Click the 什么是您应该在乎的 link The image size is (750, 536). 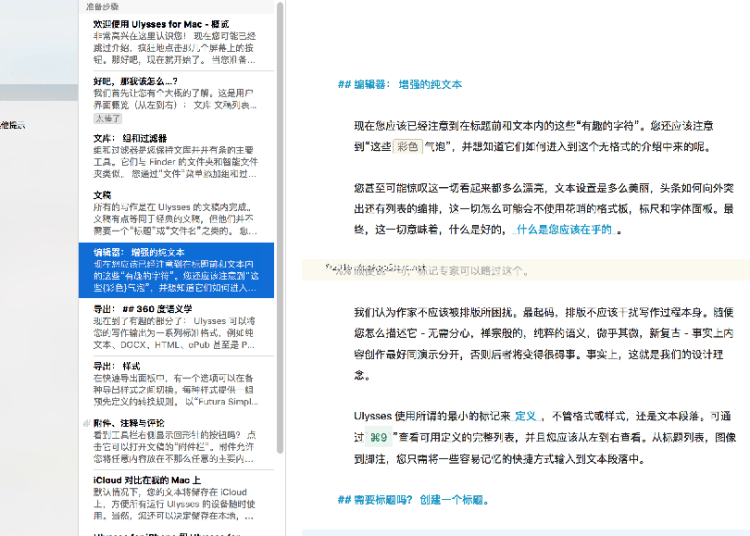[x=561, y=230]
